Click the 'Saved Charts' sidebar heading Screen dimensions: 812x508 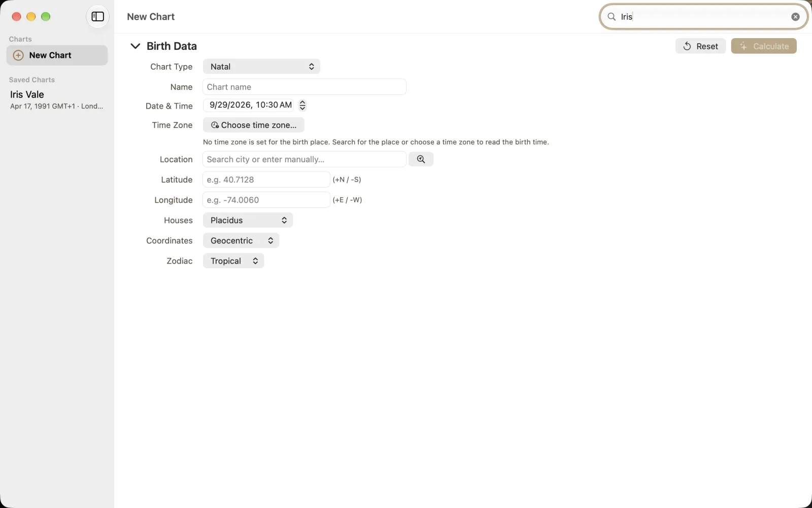(32, 80)
